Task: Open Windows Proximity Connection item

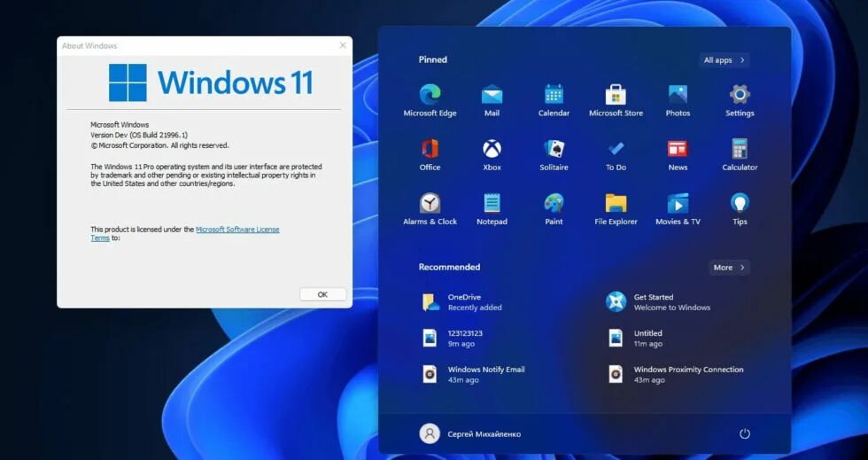Action: pyautogui.click(x=675, y=374)
